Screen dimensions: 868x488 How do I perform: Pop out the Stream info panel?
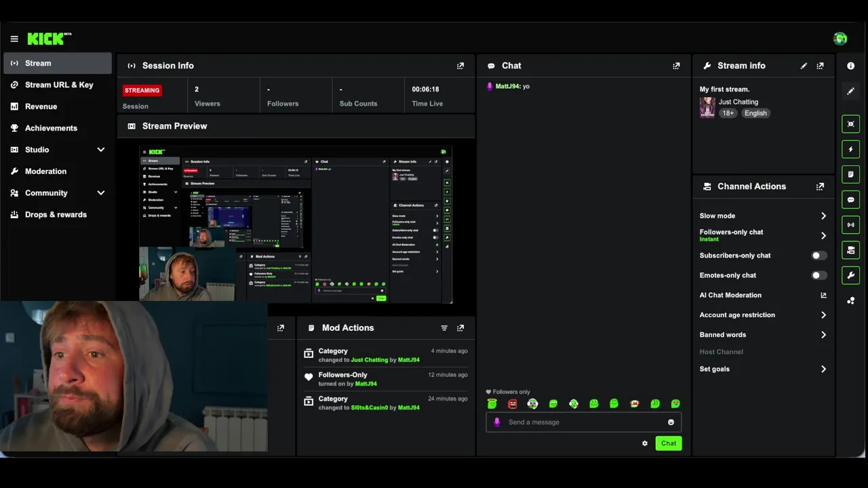(820, 66)
